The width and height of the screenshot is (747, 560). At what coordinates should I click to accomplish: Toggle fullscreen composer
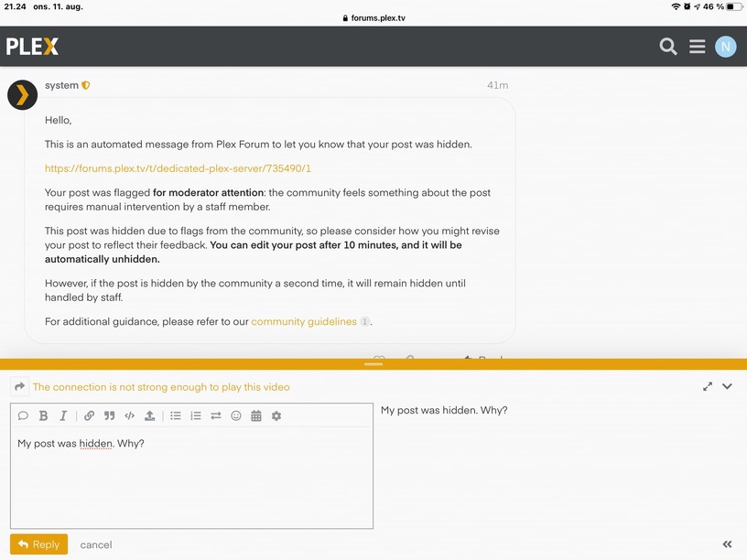708,387
